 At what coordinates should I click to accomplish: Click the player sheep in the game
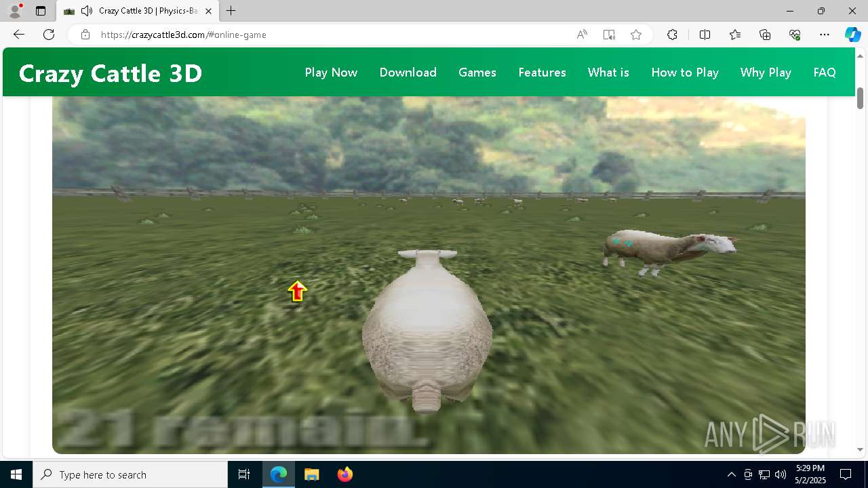point(427,331)
